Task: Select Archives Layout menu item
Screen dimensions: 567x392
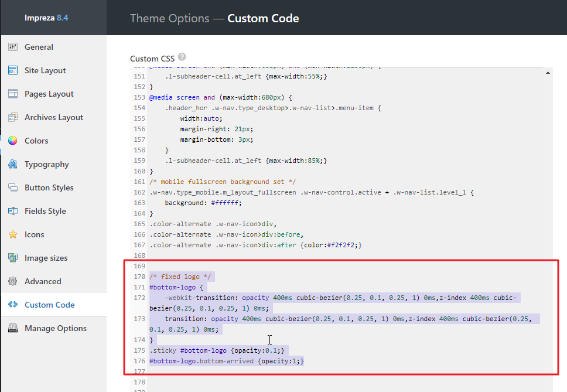Action: tap(54, 118)
